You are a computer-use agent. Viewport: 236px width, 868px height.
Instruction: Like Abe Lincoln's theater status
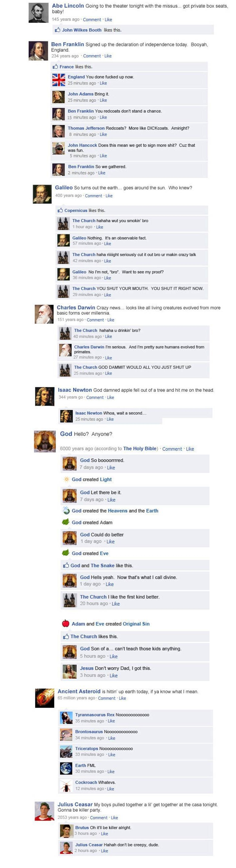click(x=108, y=20)
